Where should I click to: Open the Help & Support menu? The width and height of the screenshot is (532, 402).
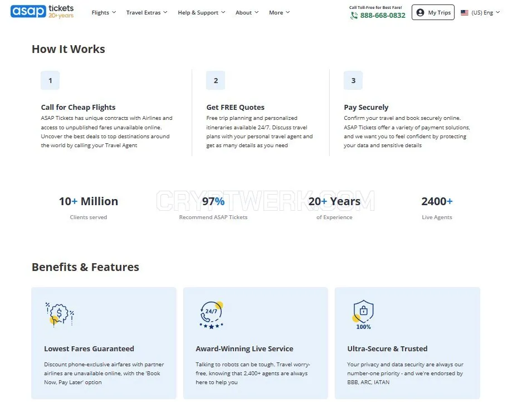(x=202, y=13)
